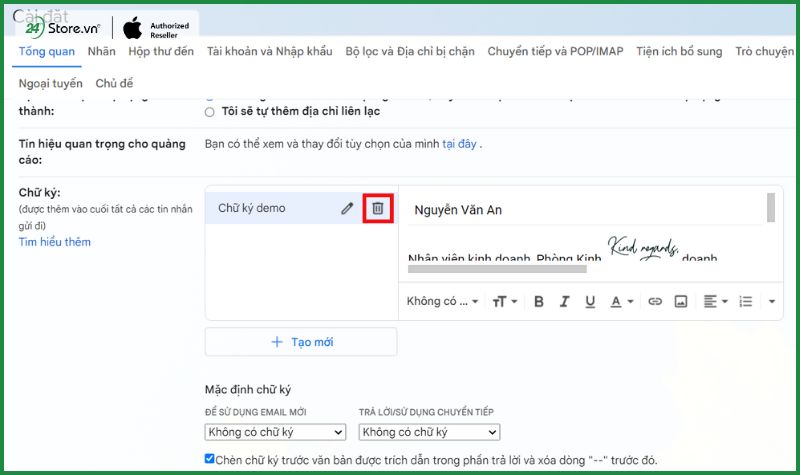This screenshot has height=475, width=800.
Task: Insert an image in the signature
Action: (x=681, y=302)
